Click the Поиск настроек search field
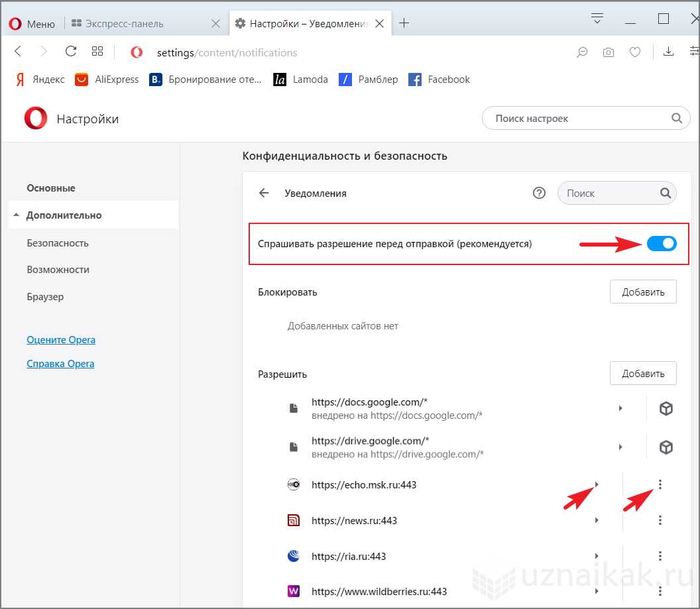 (580, 119)
